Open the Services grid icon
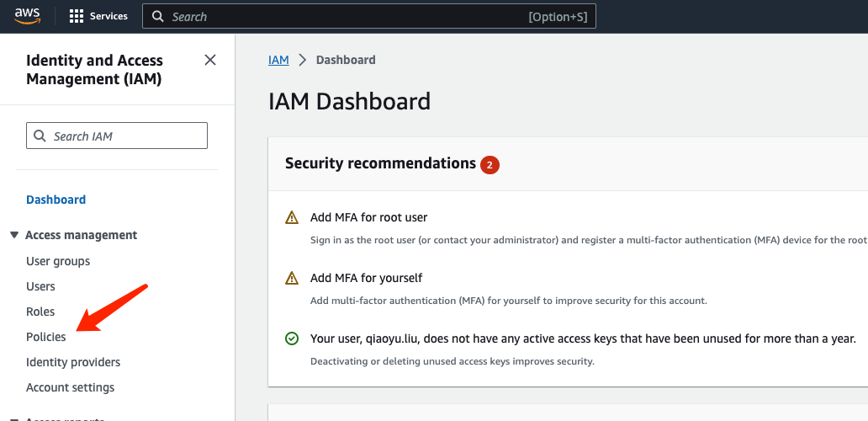Image resolution: width=868 pixels, height=421 pixels. 77,17
